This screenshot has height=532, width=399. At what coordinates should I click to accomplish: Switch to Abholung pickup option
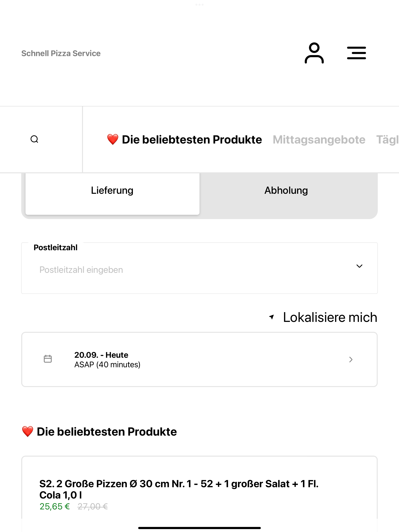[286, 190]
